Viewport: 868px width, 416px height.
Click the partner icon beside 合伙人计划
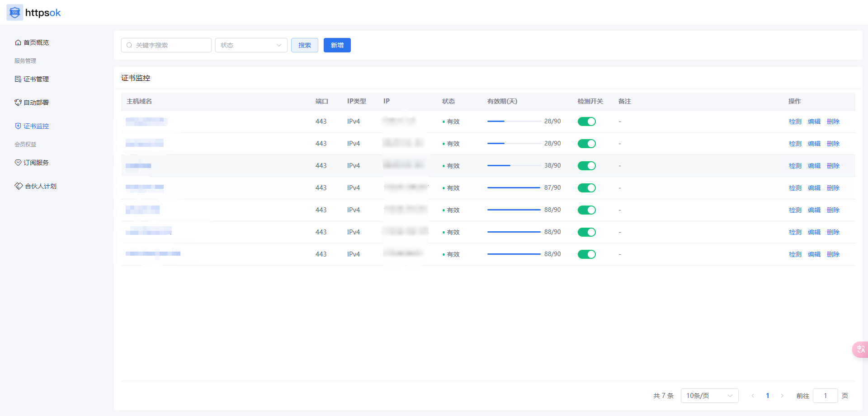tap(19, 186)
